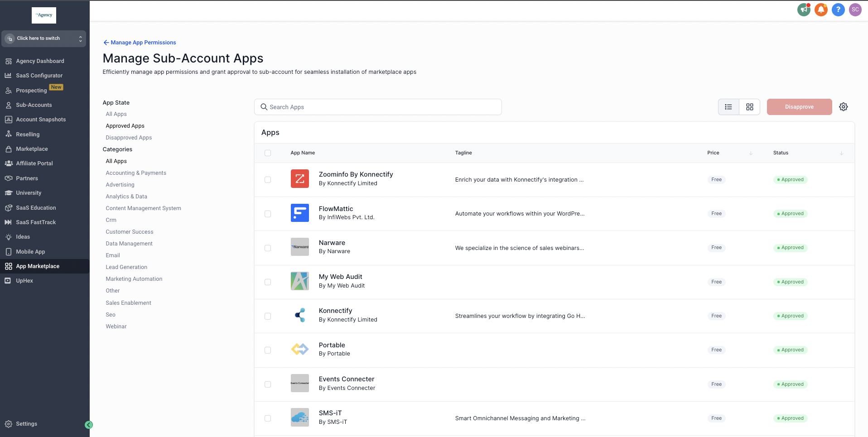868x437 pixels.
Task: Sort apps by Price column arrow
Action: tap(751, 153)
